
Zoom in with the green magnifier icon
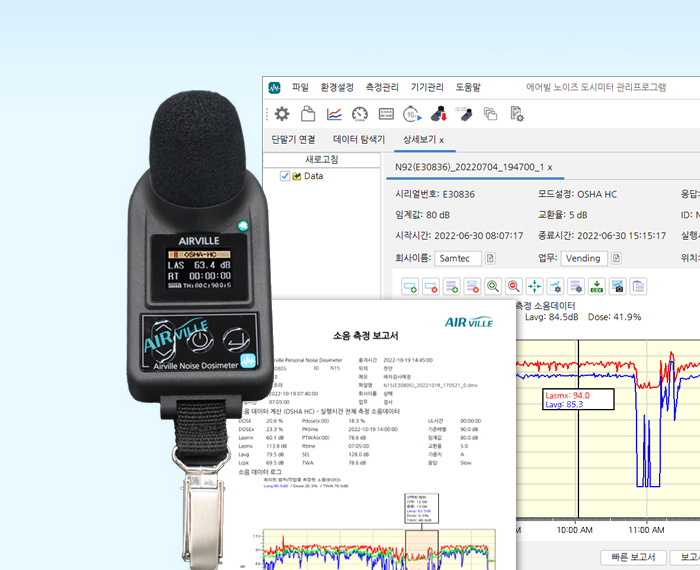493,287
